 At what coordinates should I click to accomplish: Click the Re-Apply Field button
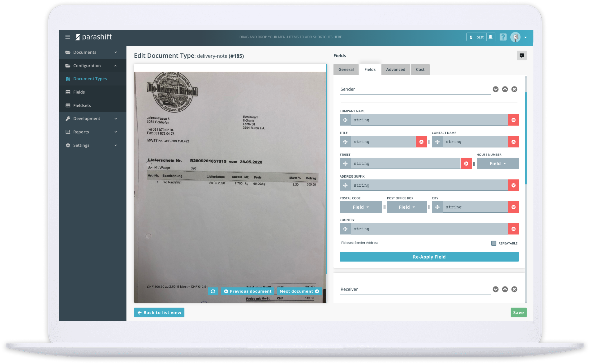pyautogui.click(x=429, y=257)
